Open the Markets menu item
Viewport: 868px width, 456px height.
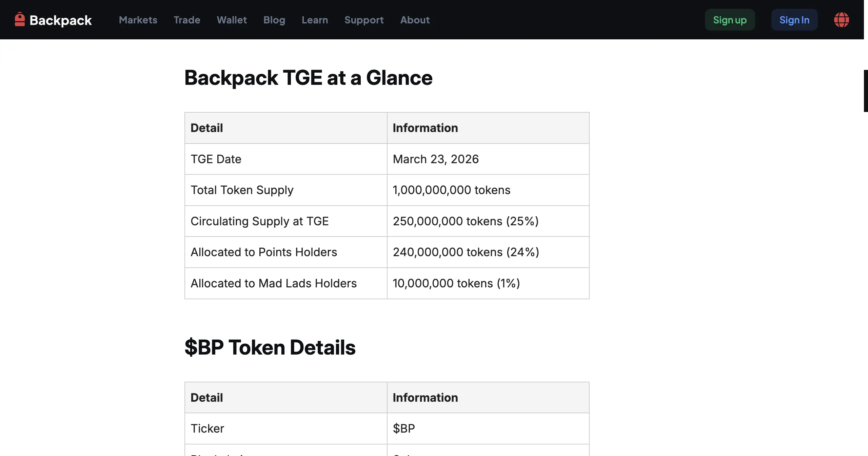tap(138, 20)
